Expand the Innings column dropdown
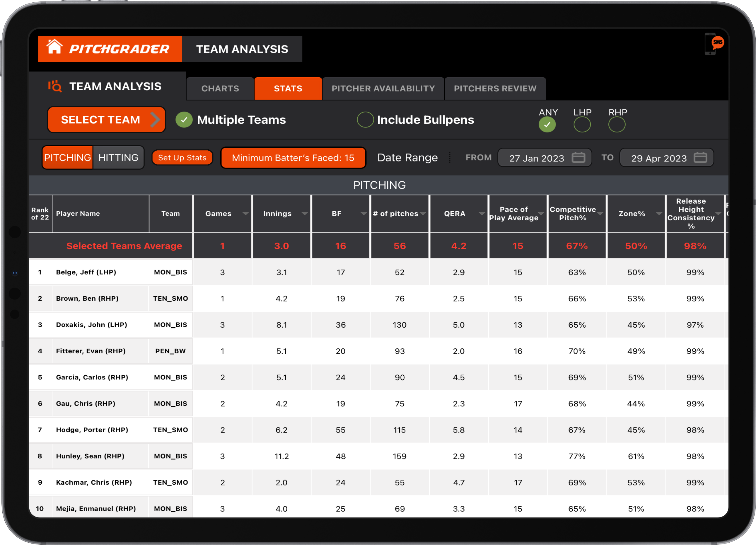Viewport: 756px width, 545px height. pos(305,214)
